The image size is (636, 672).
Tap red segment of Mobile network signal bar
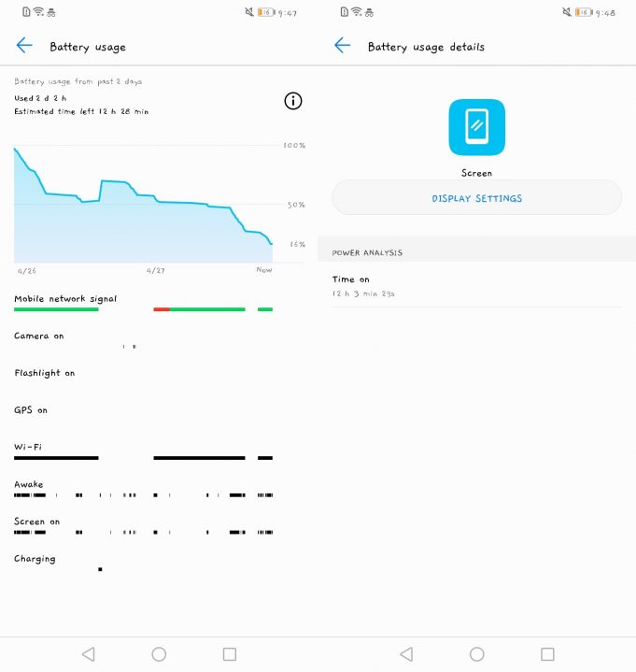tap(161, 309)
